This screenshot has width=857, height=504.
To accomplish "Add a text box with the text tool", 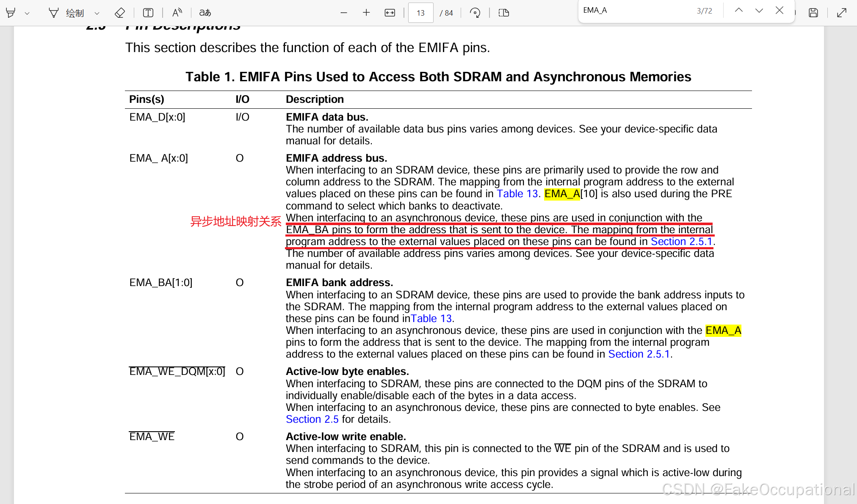I will pos(148,13).
